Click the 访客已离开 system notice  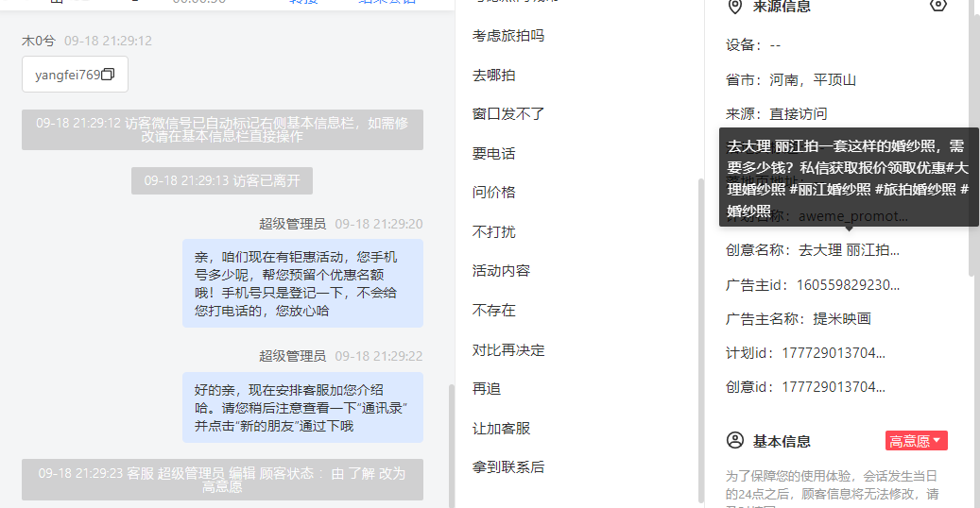coord(222,180)
